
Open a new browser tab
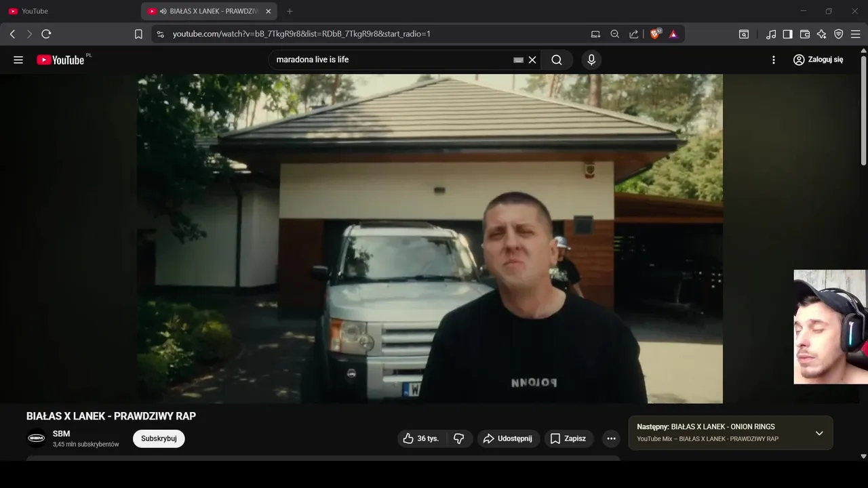pos(290,12)
